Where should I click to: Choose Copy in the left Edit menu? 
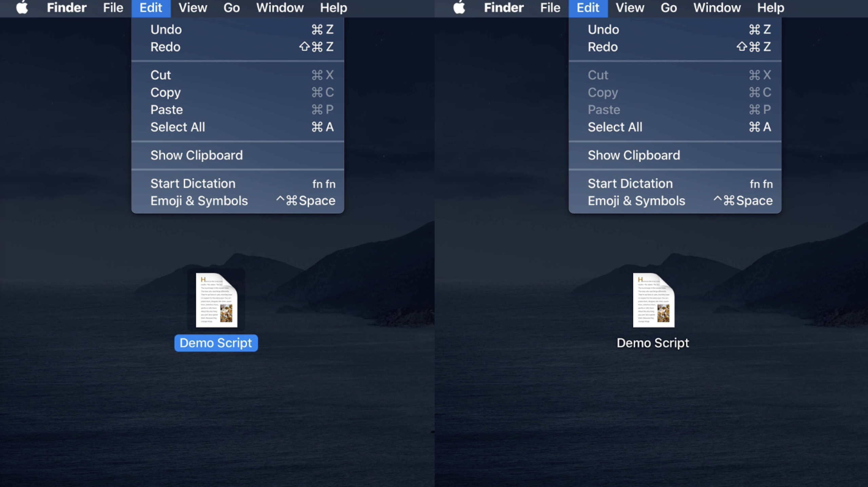pyautogui.click(x=165, y=92)
